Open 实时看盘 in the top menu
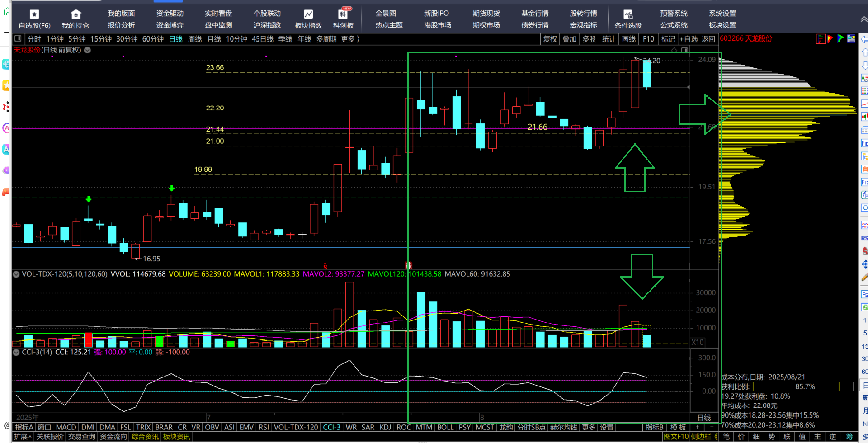Screen dimensions: 868x443 [x=218, y=14]
